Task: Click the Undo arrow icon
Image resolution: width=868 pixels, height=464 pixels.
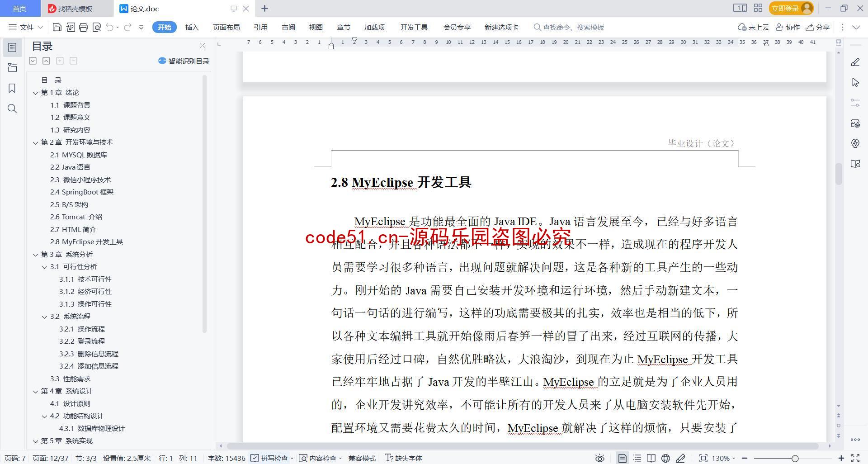Action: point(109,27)
